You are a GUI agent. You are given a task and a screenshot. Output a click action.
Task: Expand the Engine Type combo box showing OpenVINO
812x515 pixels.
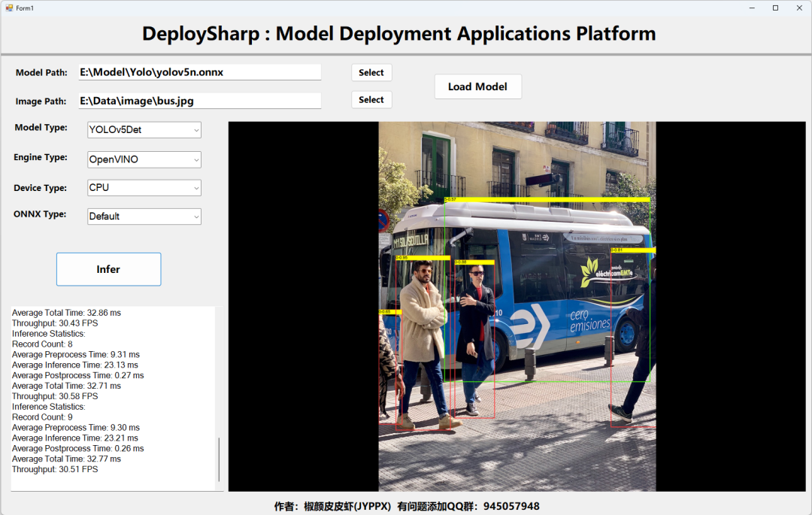[x=144, y=159]
